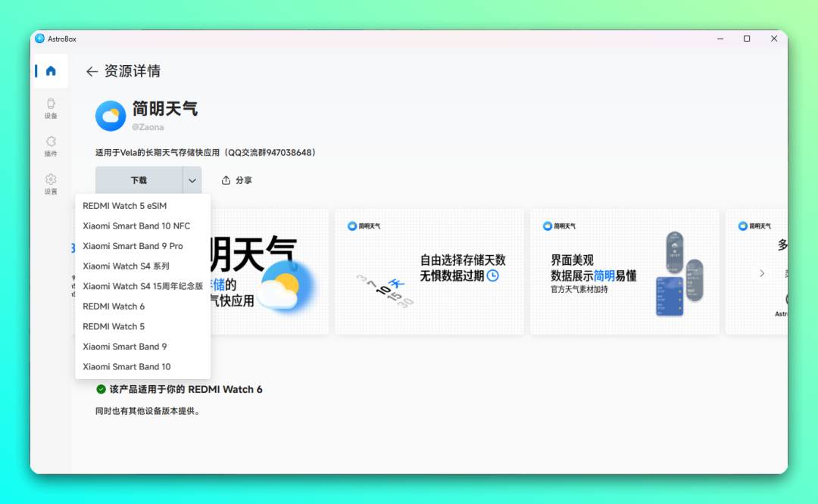This screenshot has height=504, width=818.
Task: Click the green checkmark beside compatibility message
Action: click(x=101, y=388)
